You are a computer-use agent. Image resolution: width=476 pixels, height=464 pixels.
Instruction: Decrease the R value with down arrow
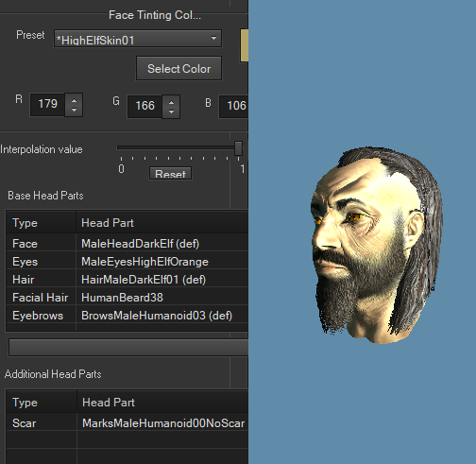pos(74,111)
